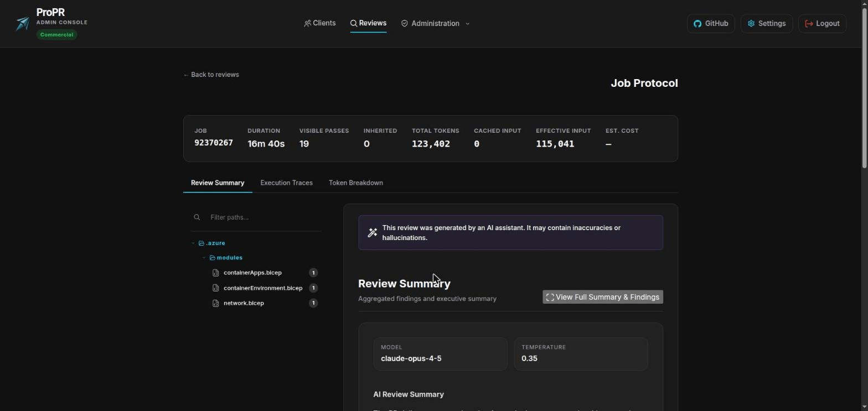The width and height of the screenshot is (868, 411).
Task: Click the findings count badge for network.bicep
Action: coord(313,303)
